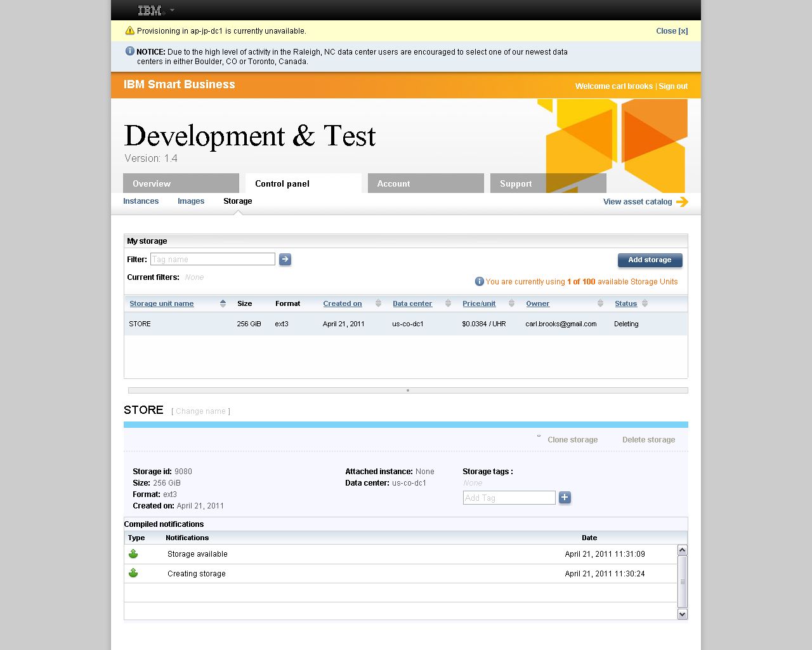Click the carl.brooks@gmail.com owner cell
The height and width of the screenshot is (650, 812).
561,324
